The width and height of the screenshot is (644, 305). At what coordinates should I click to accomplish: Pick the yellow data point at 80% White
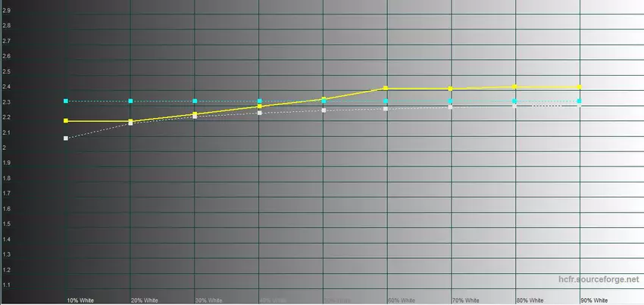pos(515,87)
